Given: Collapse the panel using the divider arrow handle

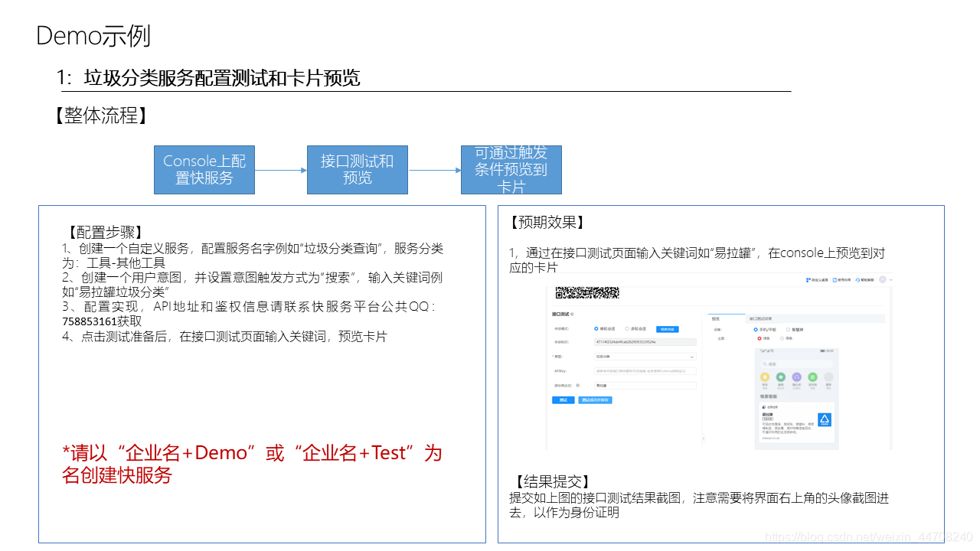Looking at the screenshot, I should click(703, 438).
